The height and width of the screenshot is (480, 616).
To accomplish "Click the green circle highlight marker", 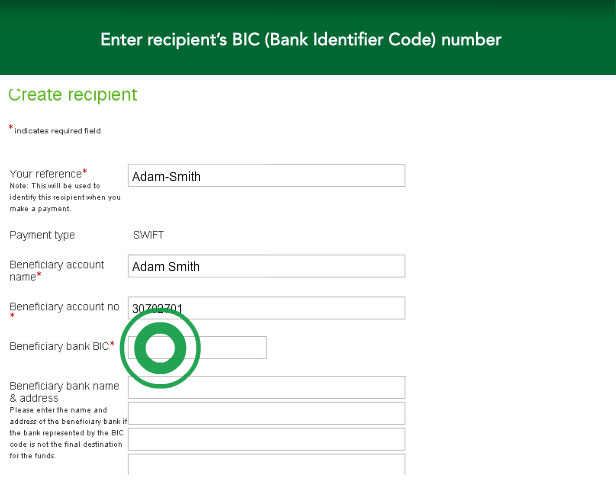I will (160, 348).
